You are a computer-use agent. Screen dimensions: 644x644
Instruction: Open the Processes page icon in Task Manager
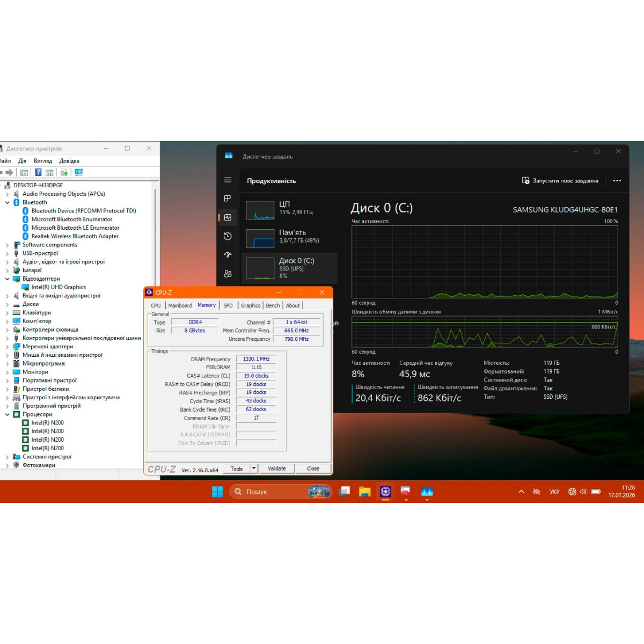228,199
